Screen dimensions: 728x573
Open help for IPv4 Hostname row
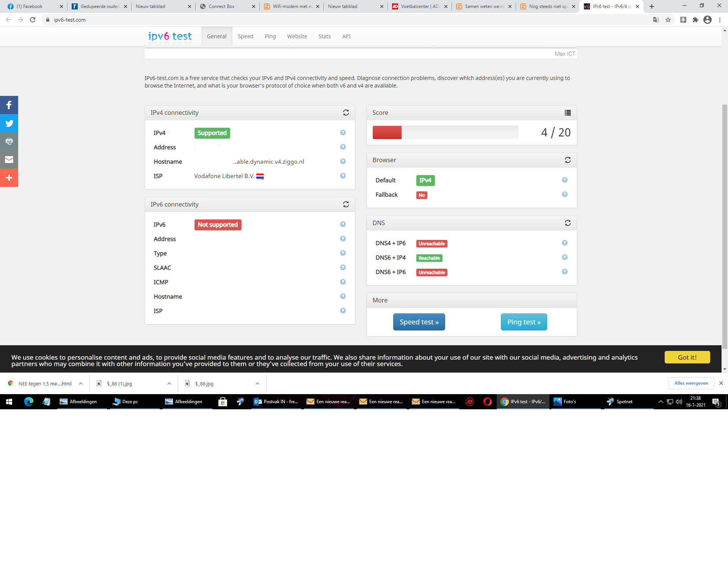[343, 161]
